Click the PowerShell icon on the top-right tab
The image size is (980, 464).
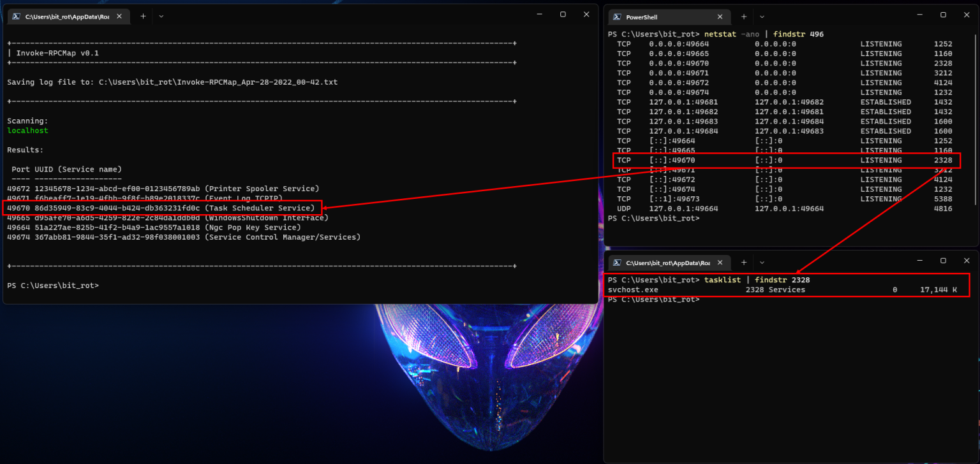pyautogui.click(x=616, y=17)
